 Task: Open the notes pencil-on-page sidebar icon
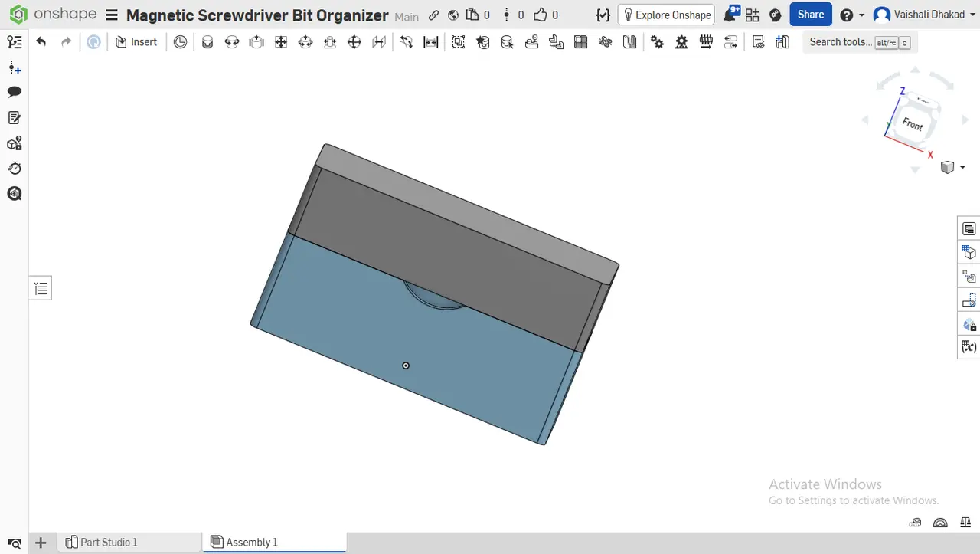tap(14, 117)
